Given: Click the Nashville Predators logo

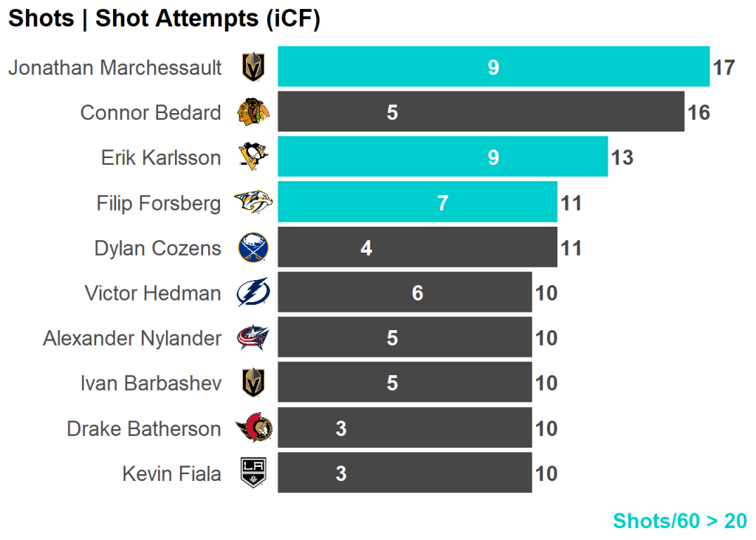Looking at the screenshot, I should pos(253,202).
